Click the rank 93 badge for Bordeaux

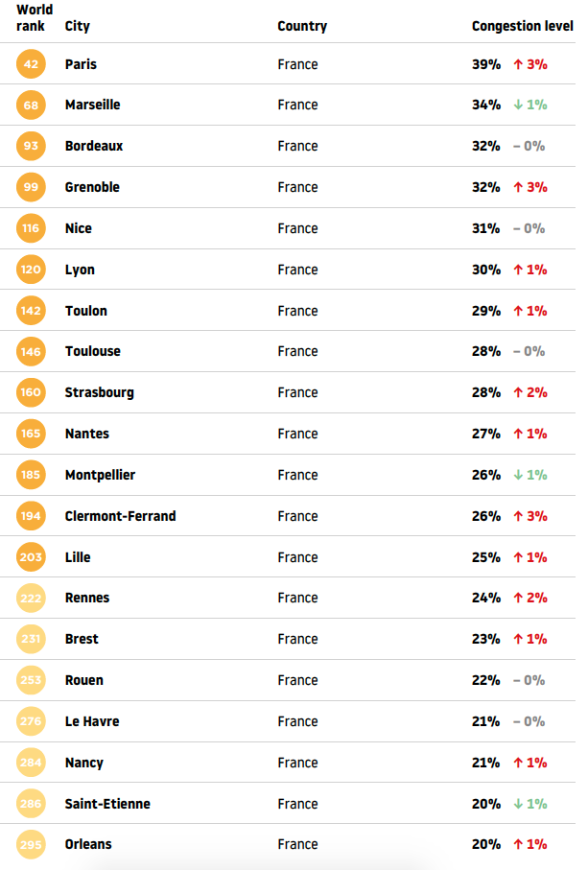(31, 146)
